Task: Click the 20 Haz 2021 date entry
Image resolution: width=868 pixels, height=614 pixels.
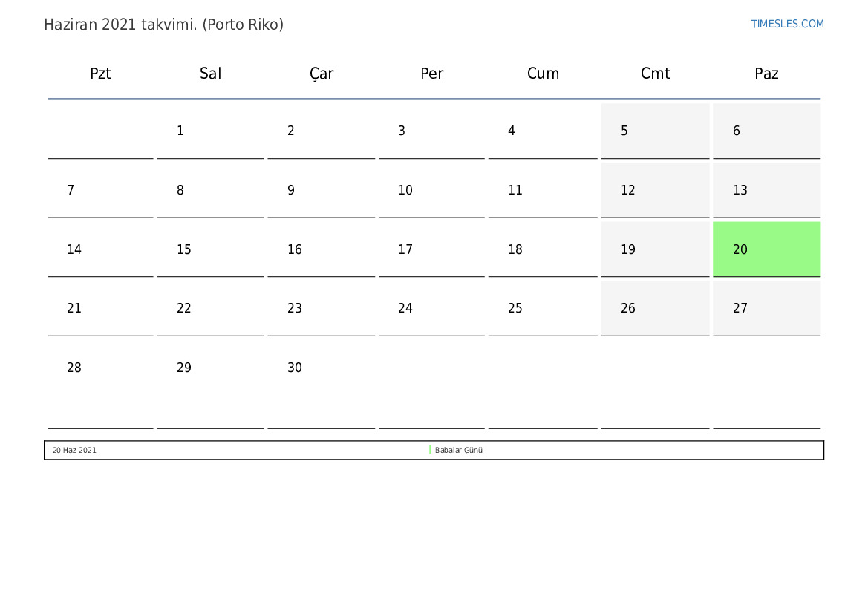Action: [74, 450]
